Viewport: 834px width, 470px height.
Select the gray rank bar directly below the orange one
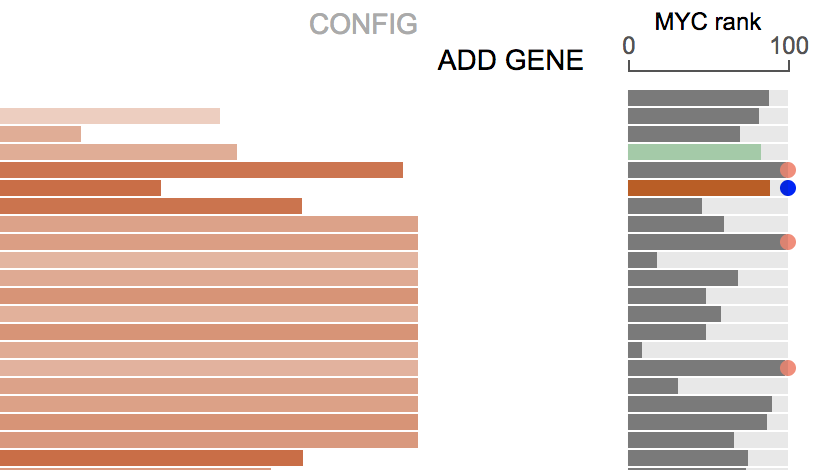pyautogui.click(x=665, y=206)
